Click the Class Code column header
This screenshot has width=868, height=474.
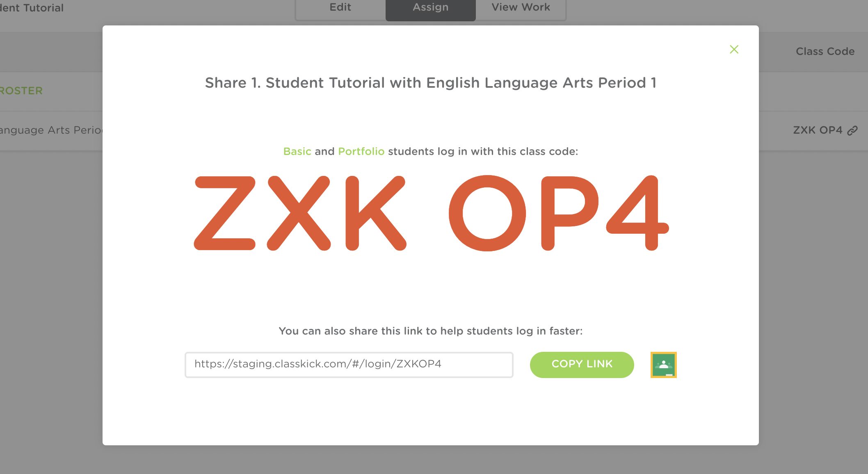pyautogui.click(x=825, y=51)
